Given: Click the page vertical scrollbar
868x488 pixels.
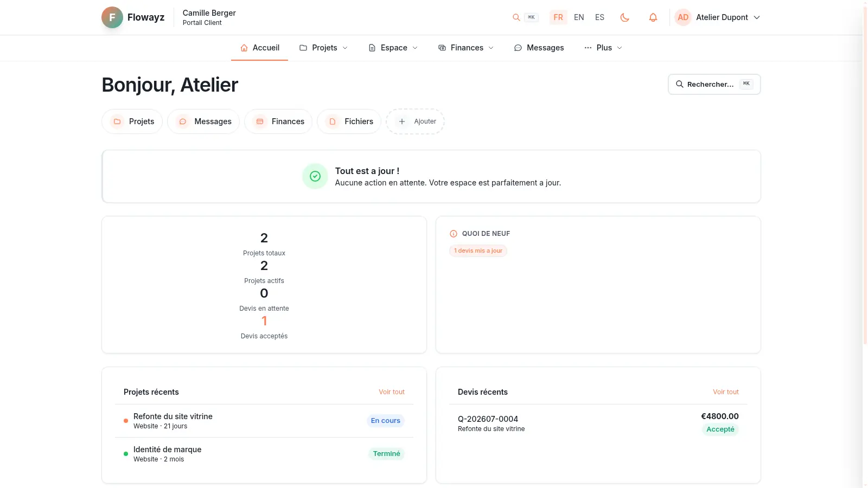Looking at the screenshot, I should click(x=865, y=176).
